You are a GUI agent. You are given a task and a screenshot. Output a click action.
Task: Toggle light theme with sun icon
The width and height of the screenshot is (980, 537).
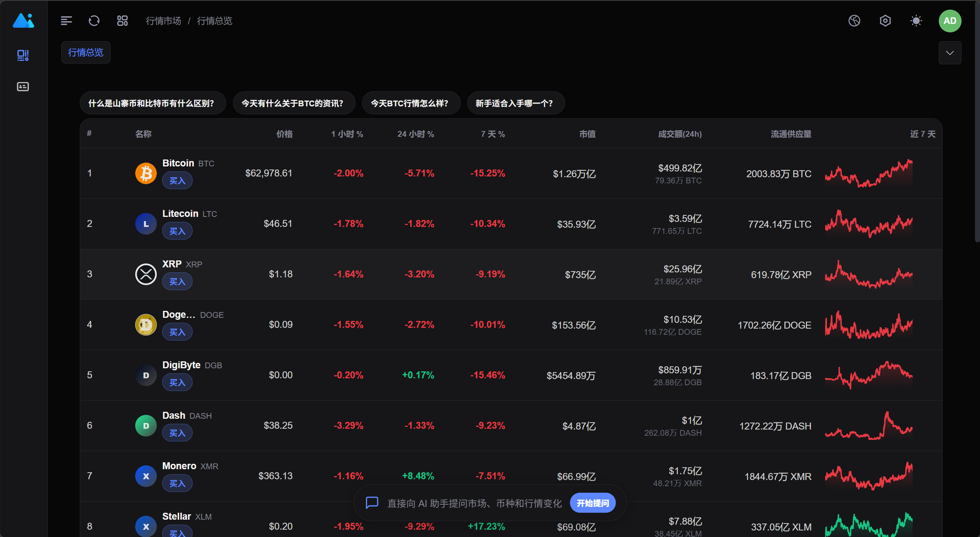click(916, 21)
